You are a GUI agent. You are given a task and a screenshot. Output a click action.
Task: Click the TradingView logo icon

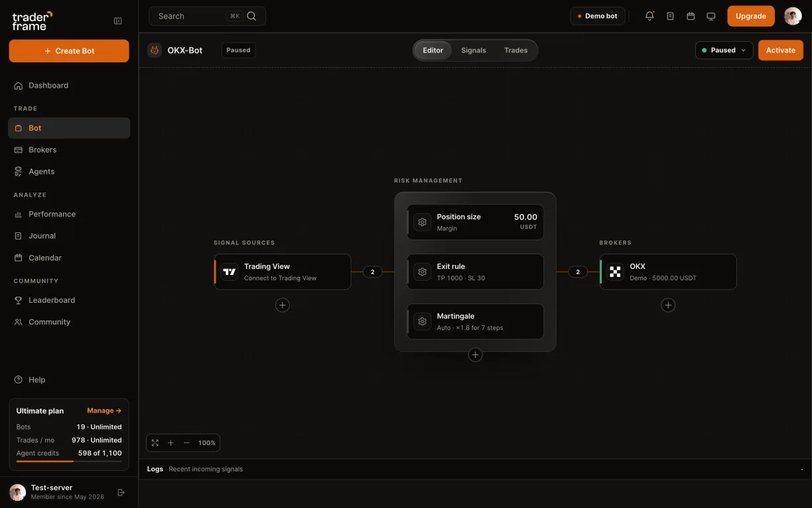(x=230, y=272)
